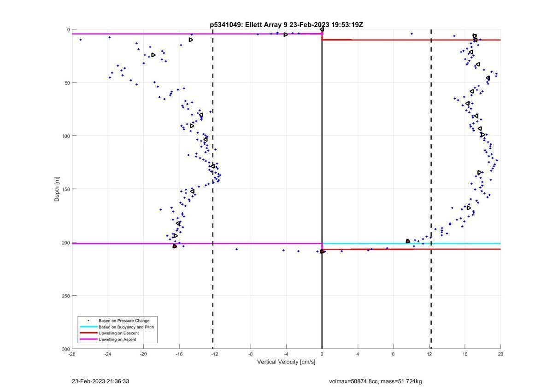The height and width of the screenshot is (392, 553).
Task: Click the '250' depth axis tick label
Action: [66, 296]
